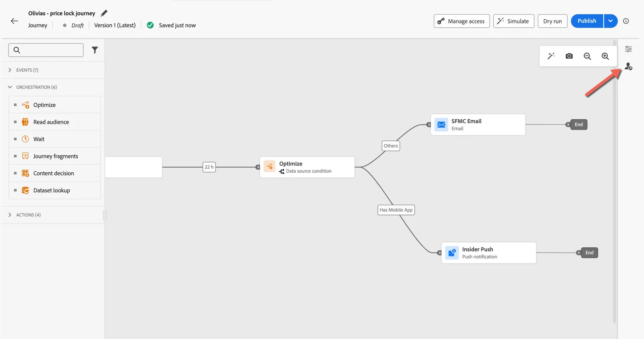644x339 pixels.
Task: Click the Version 1 (Latest) text
Action: [115, 25]
